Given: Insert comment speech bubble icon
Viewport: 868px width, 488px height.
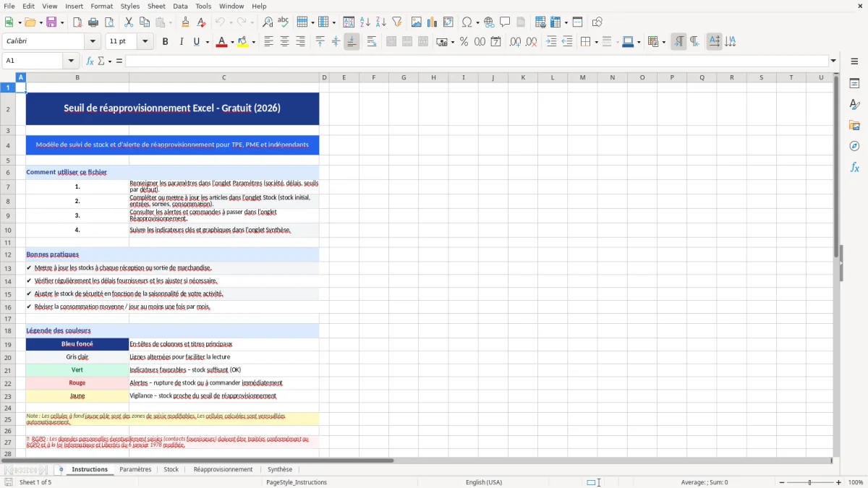Looking at the screenshot, I should (x=505, y=22).
